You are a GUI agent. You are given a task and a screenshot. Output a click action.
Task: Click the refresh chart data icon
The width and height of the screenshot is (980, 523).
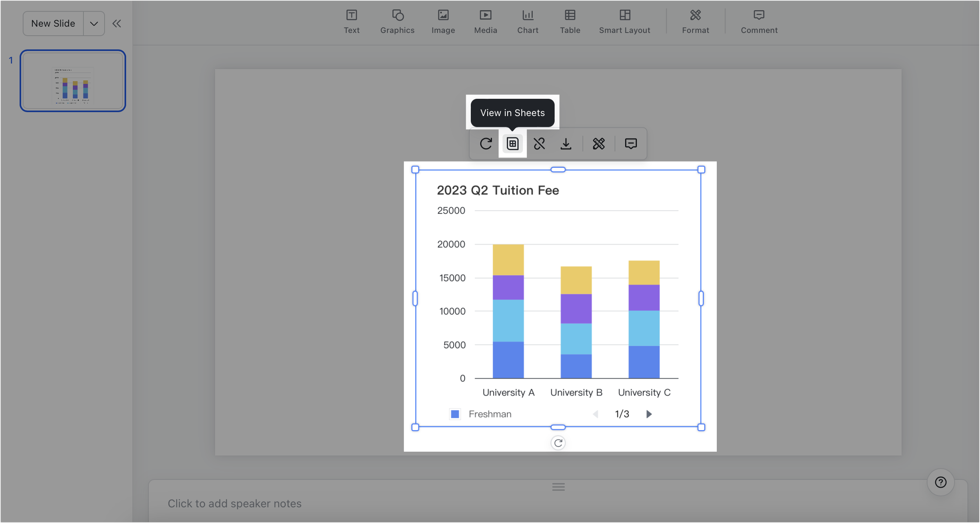[x=486, y=144]
